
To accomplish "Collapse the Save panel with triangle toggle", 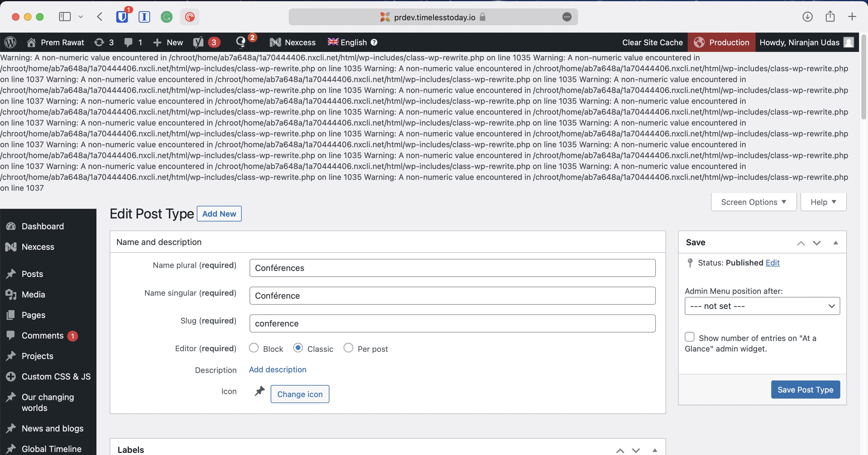I will point(836,243).
